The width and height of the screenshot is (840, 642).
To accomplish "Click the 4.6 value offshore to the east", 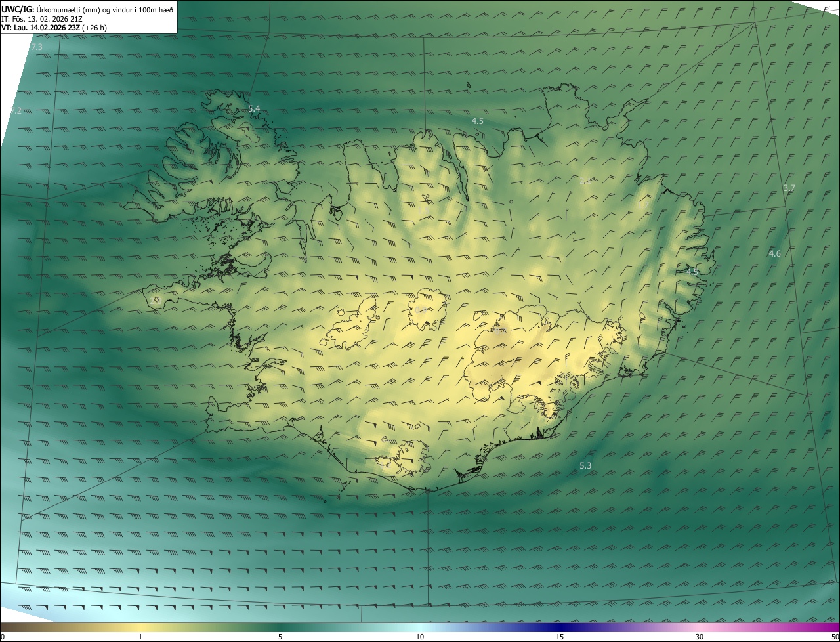I will click(775, 254).
